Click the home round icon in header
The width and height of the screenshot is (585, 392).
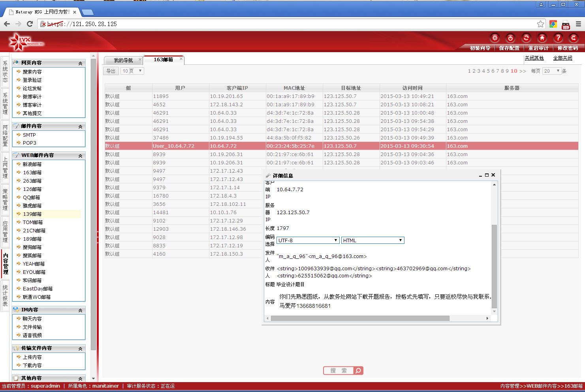[x=542, y=38]
